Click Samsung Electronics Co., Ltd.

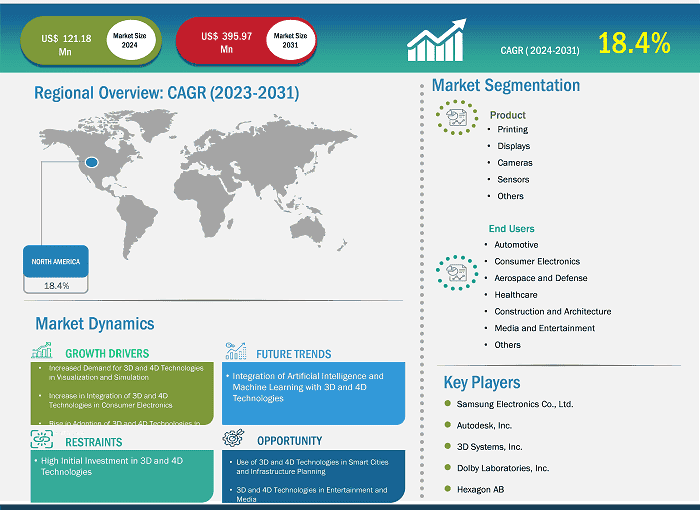(x=515, y=404)
